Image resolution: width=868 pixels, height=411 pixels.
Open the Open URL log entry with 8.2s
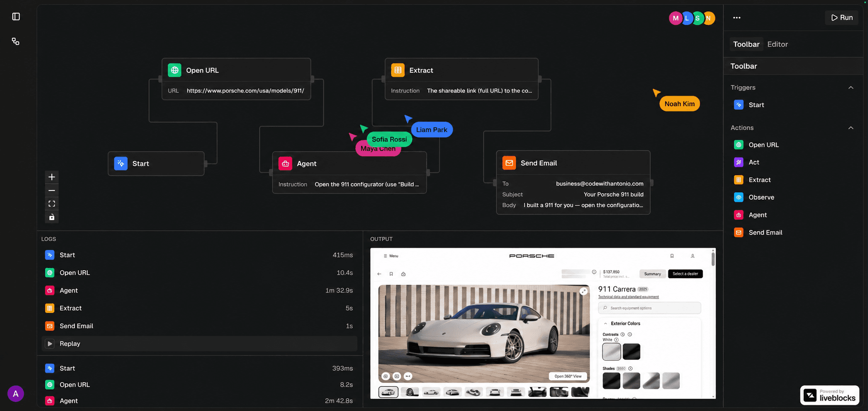coord(199,384)
